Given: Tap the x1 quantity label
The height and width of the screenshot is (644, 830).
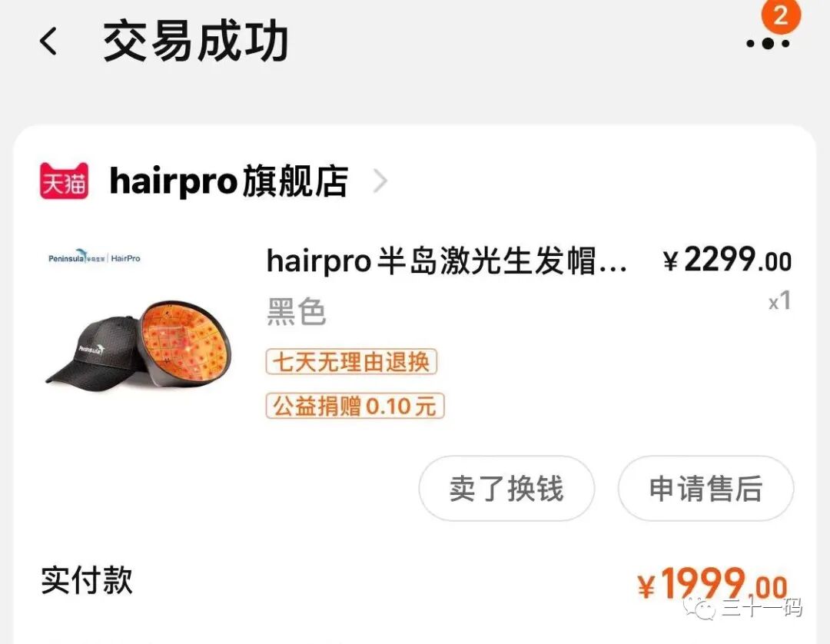Looking at the screenshot, I should click(x=780, y=300).
